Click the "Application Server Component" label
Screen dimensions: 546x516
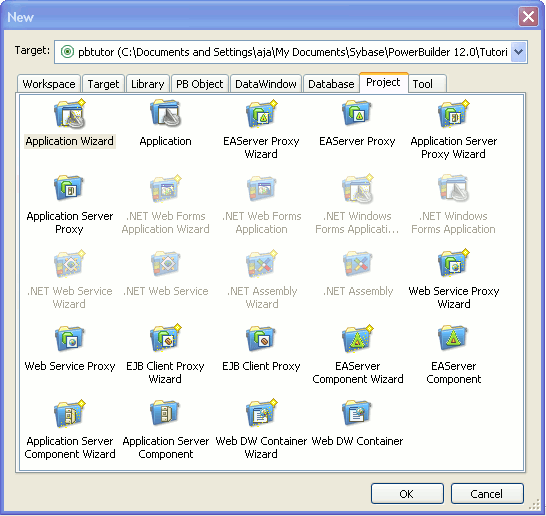pos(166,447)
